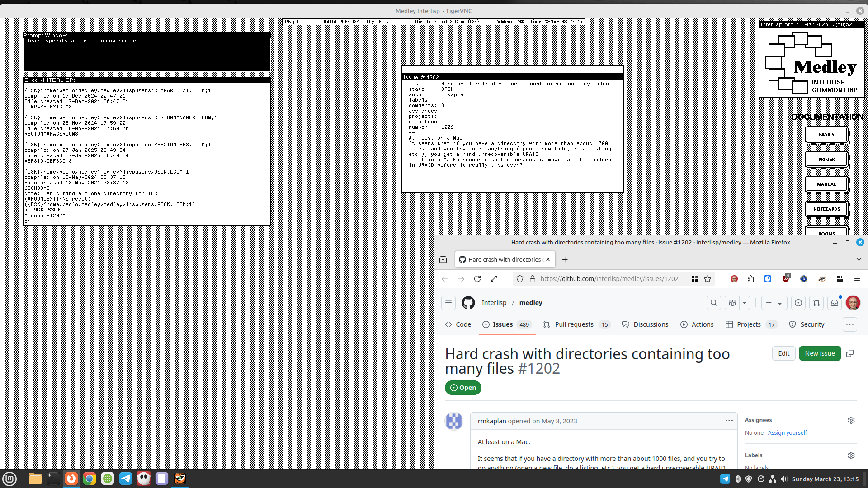The image size is (868, 488).
Task: Expand the GitHub create-new plus dropdown
Action: point(774,303)
